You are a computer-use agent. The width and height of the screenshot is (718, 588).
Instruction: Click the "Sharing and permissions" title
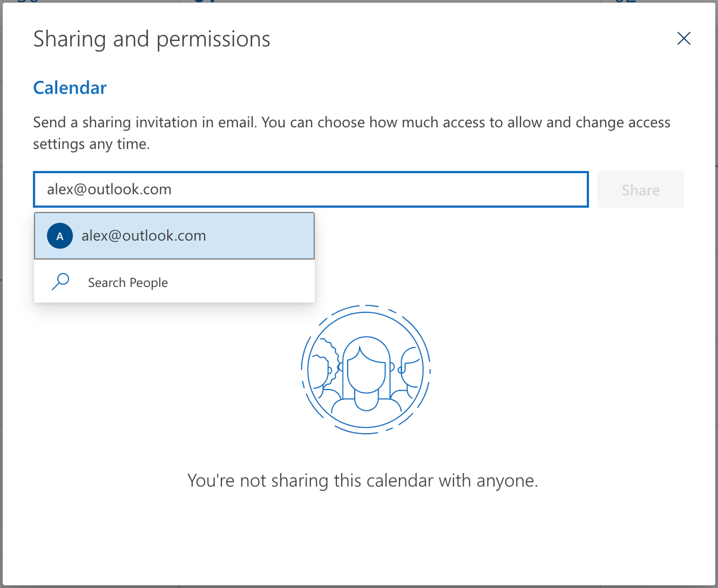coord(152,39)
